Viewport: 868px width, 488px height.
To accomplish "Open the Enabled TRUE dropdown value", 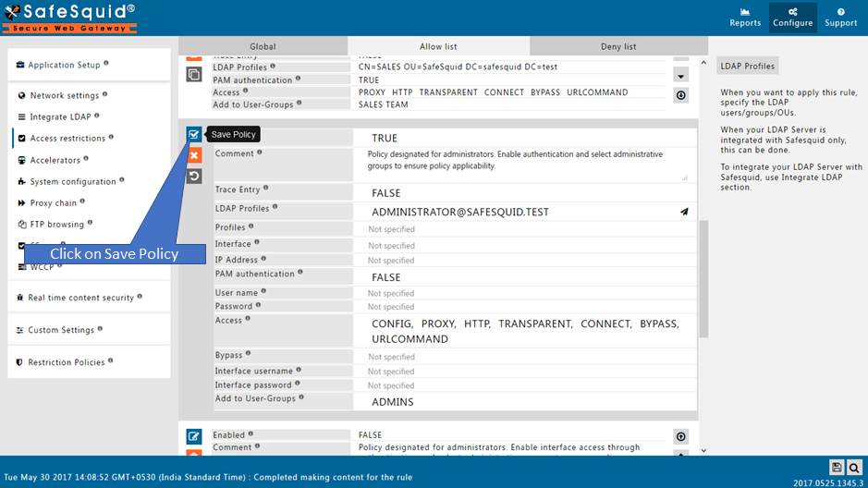I will pyautogui.click(x=525, y=138).
